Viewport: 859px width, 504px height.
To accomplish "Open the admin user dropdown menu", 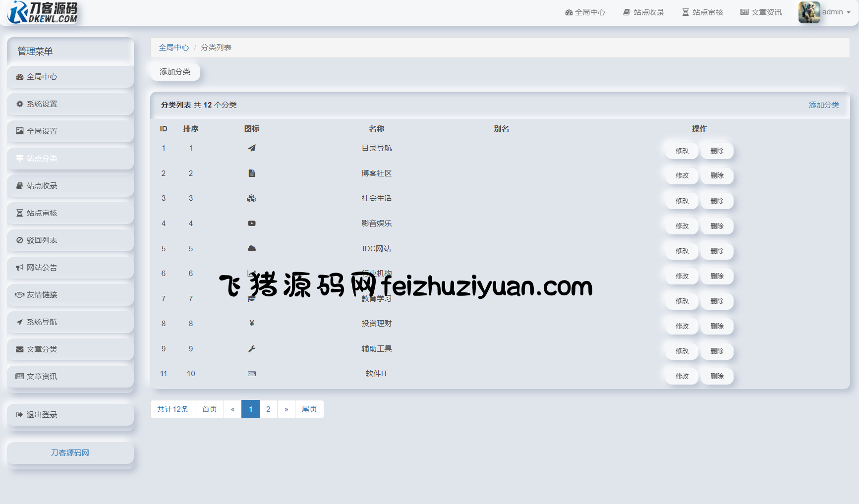I will click(x=837, y=12).
